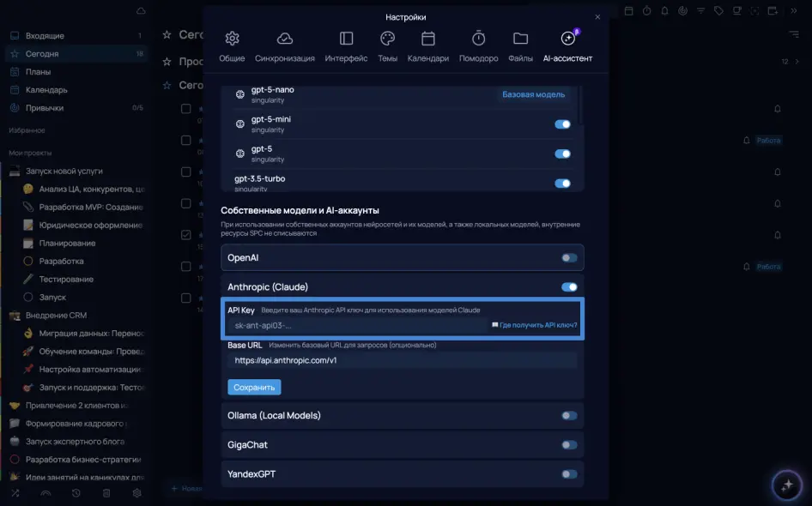Screen dimensions: 812x506
Task: Click the shuffle arrows icon in sidebar footer
Action: tap(15, 493)
